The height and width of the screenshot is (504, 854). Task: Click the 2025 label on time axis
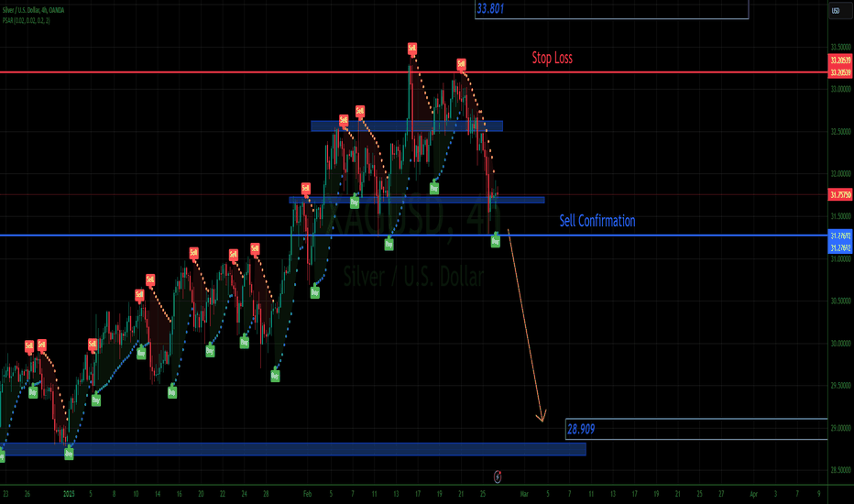[69, 494]
